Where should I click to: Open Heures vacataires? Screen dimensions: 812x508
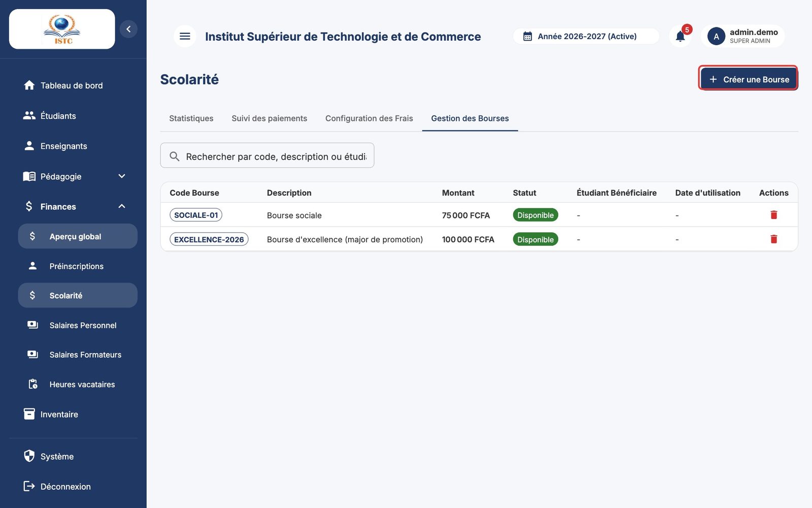(x=78, y=385)
